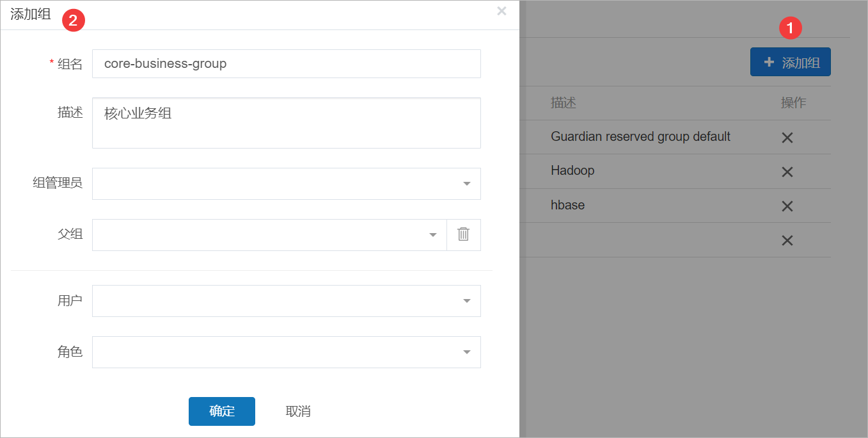Select the Guardian reserved group default text
This screenshot has width=868, height=438.
point(640,136)
